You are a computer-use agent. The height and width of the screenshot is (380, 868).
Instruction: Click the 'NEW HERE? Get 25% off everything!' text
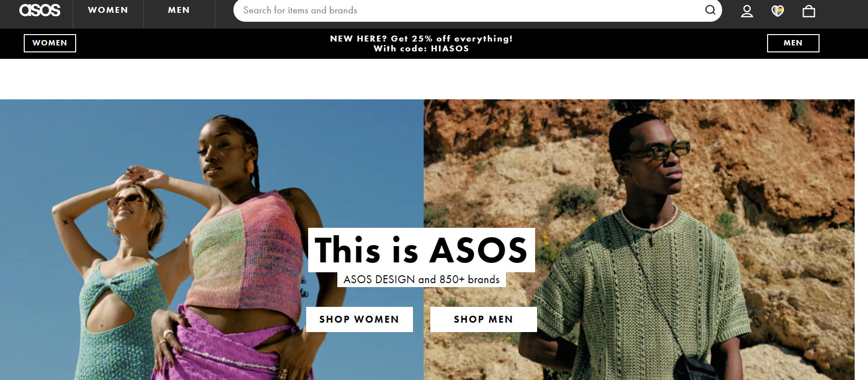coord(421,39)
